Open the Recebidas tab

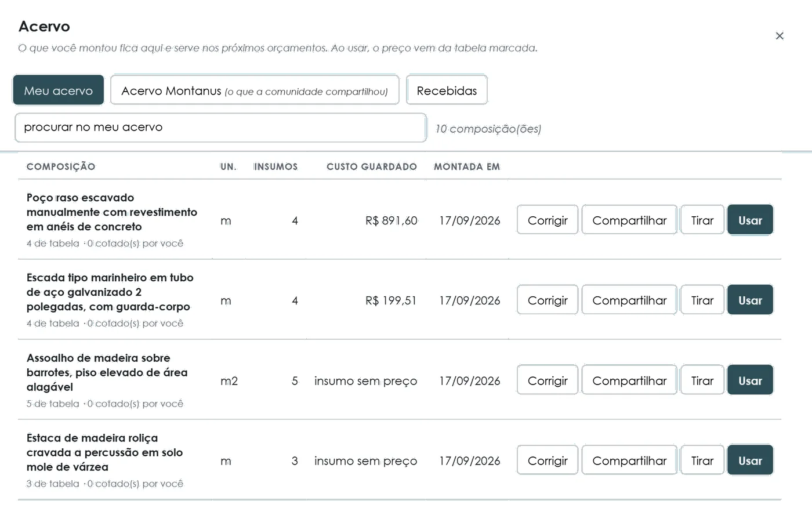447,90
